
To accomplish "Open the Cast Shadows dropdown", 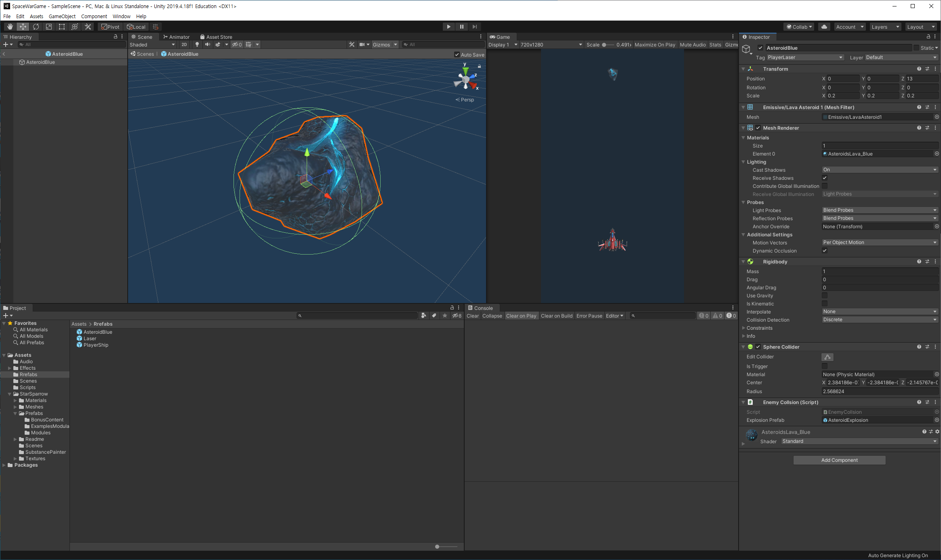I will tap(880, 170).
